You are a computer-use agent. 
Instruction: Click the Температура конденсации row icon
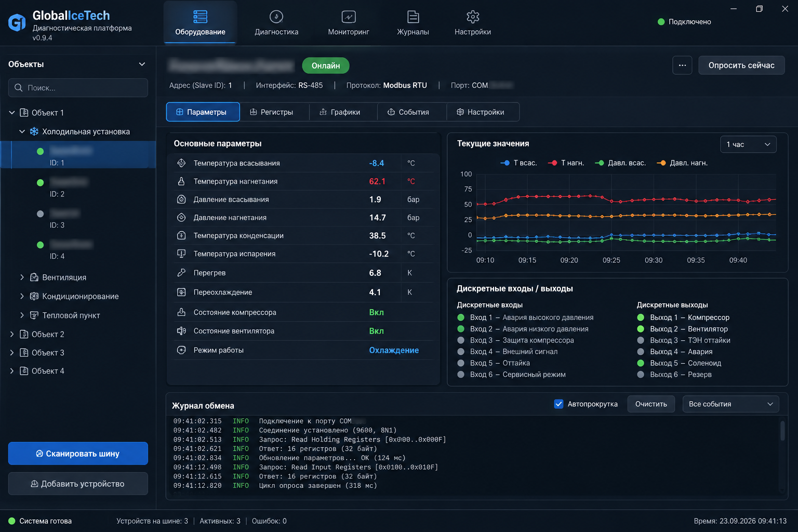[181, 235]
